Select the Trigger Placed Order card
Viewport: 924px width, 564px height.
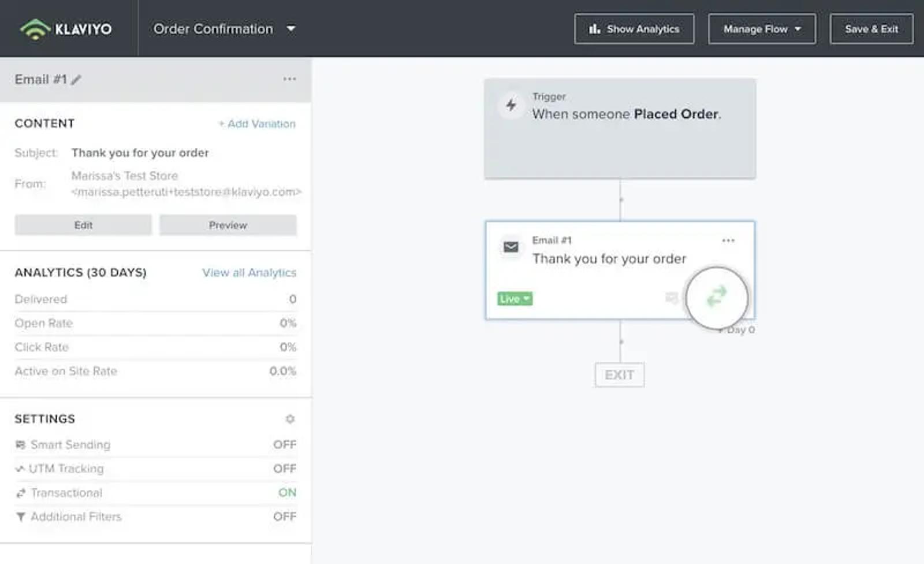pyautogui.click(x=620, y=128)
